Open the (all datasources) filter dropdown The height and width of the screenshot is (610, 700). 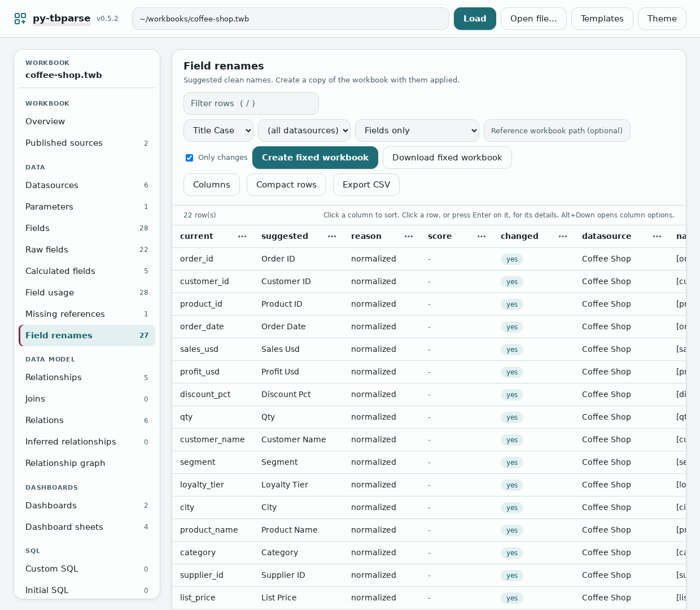click(x=304, y=130)
